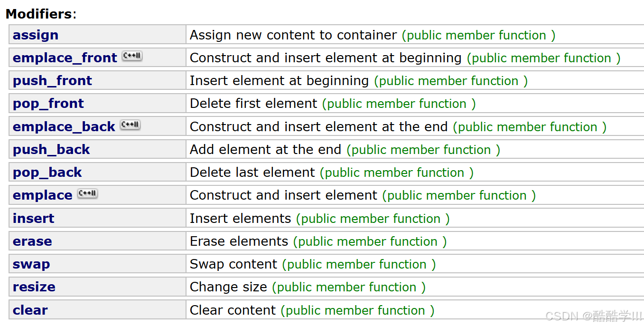Select the push_back link

coord(51,150)
